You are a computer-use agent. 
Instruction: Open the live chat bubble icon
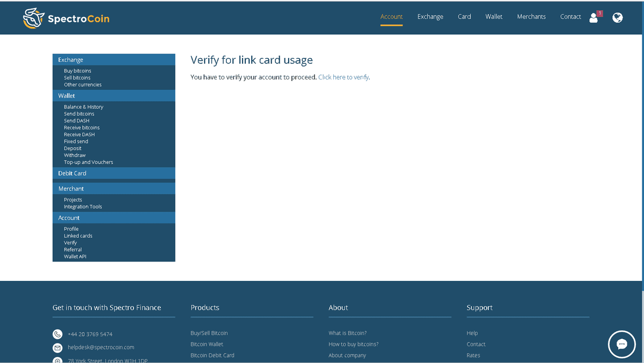pyautogui.click(x=621, y=344)
